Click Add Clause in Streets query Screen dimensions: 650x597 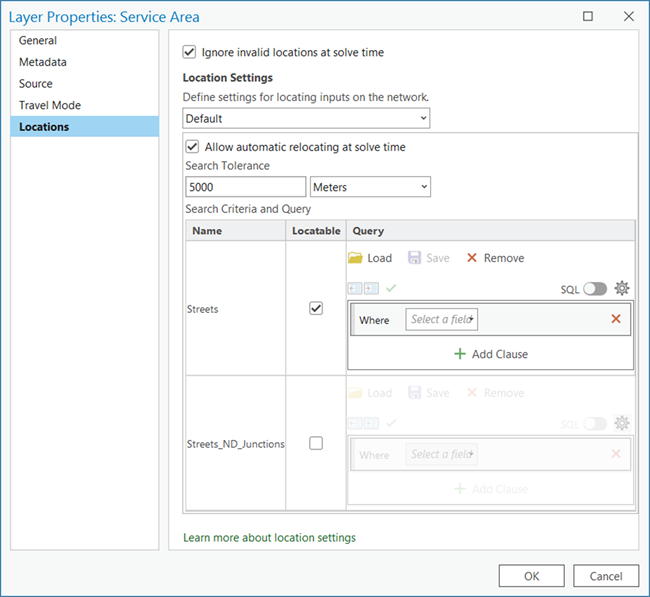pyautogui.click(x=490, y=354)
